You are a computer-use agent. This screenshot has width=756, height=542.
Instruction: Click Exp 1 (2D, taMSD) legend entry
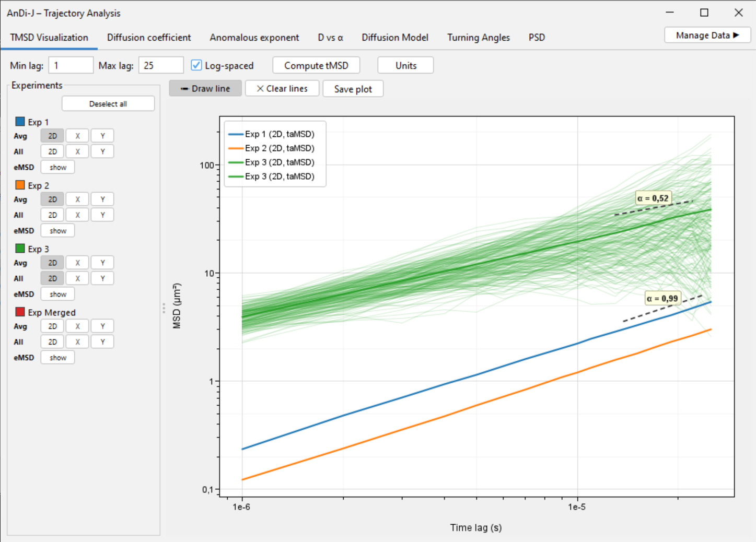tap(271, 134)
